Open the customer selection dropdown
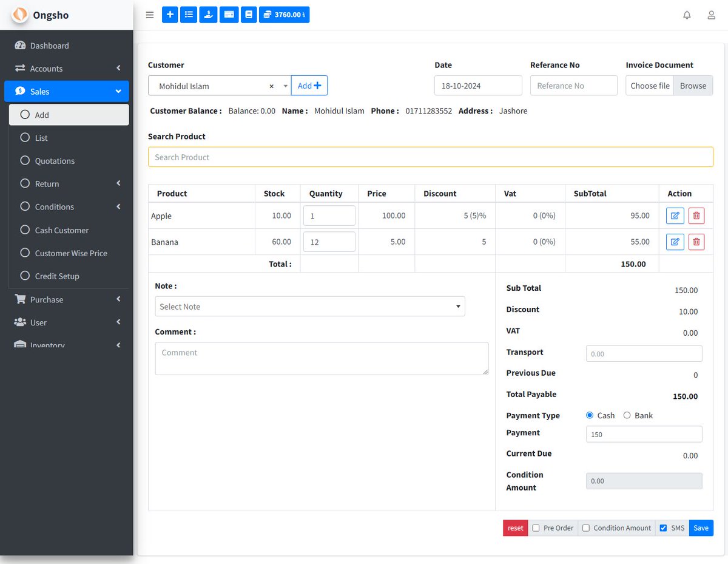The height and width of the screenshot is (564, 728). (285, 86)
